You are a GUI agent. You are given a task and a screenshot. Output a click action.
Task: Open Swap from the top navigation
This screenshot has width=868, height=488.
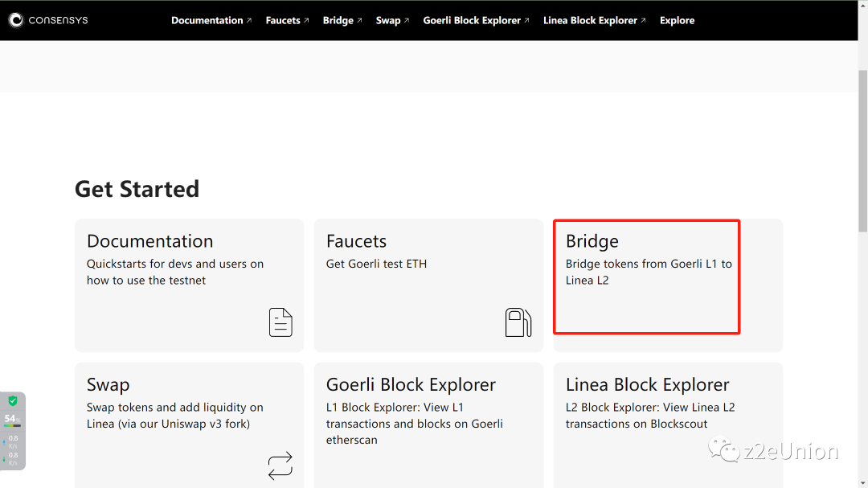388,20
